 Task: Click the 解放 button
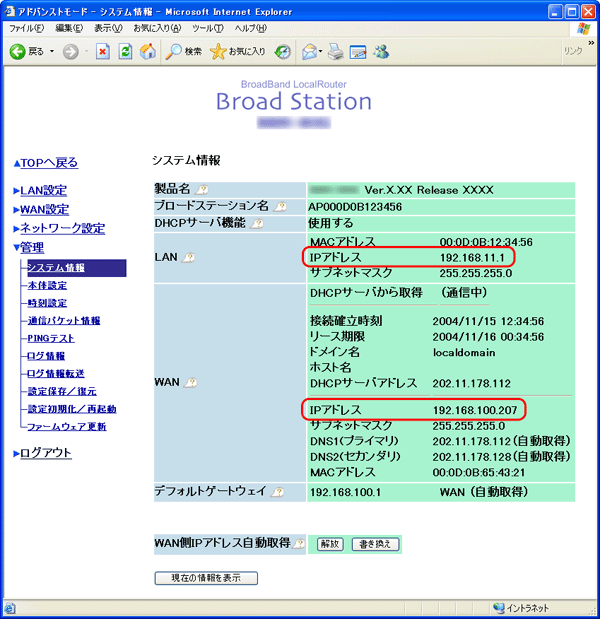click(x=330, y=544)
